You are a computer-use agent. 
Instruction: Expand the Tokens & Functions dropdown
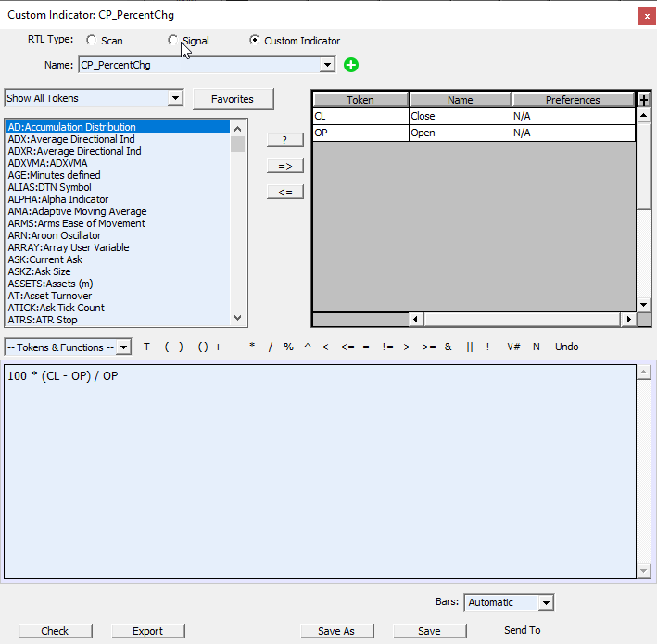click(124, 347)
